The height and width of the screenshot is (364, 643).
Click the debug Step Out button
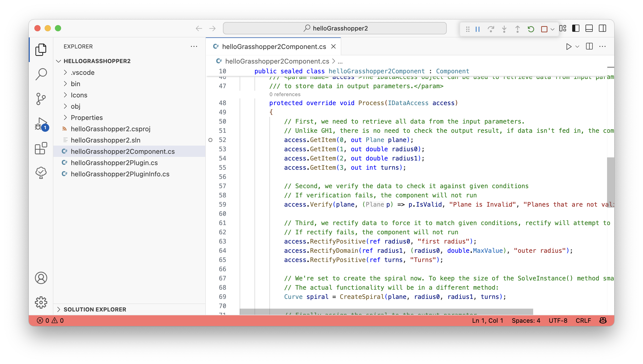click(x=518, y=29)
